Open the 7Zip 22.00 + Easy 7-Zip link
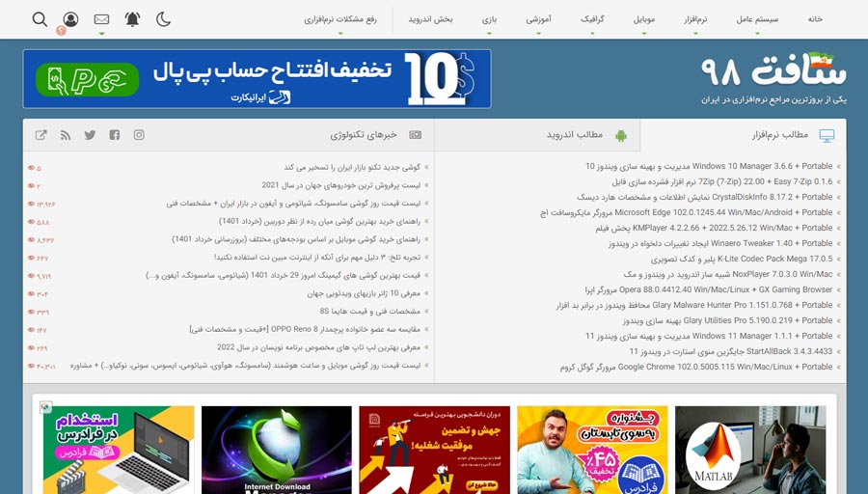 point(722,181)
